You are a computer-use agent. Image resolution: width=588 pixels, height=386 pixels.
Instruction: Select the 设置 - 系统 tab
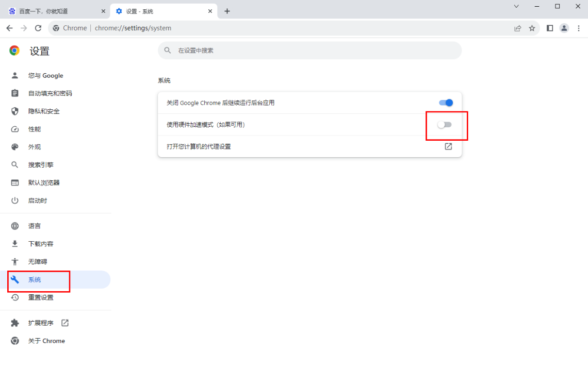163,11
